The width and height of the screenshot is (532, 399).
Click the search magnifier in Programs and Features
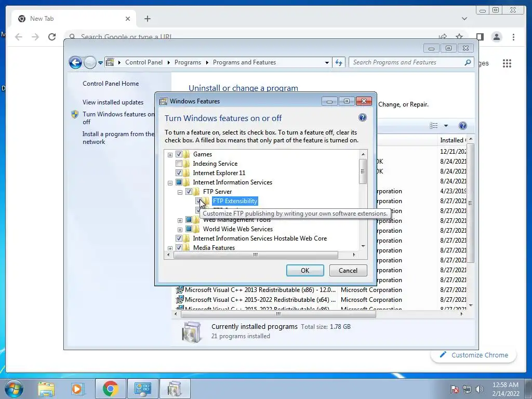coord(468,62)
